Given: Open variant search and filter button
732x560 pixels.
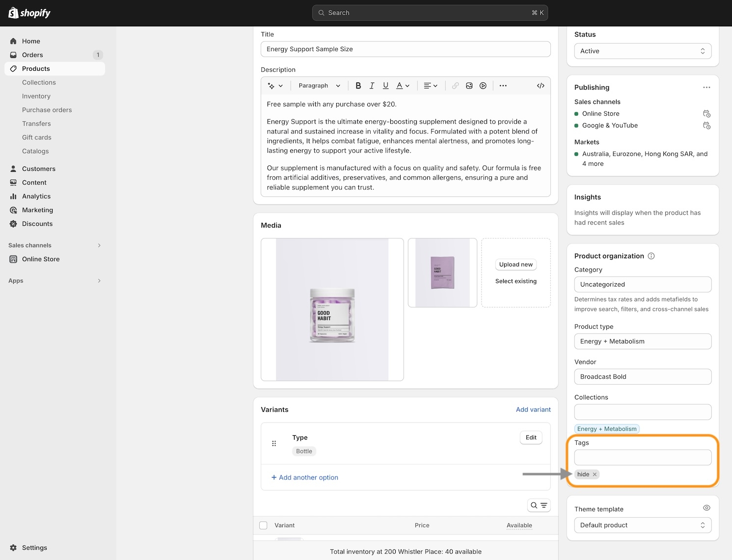Looking at the screenshot, I should click(x=539, y=505).
